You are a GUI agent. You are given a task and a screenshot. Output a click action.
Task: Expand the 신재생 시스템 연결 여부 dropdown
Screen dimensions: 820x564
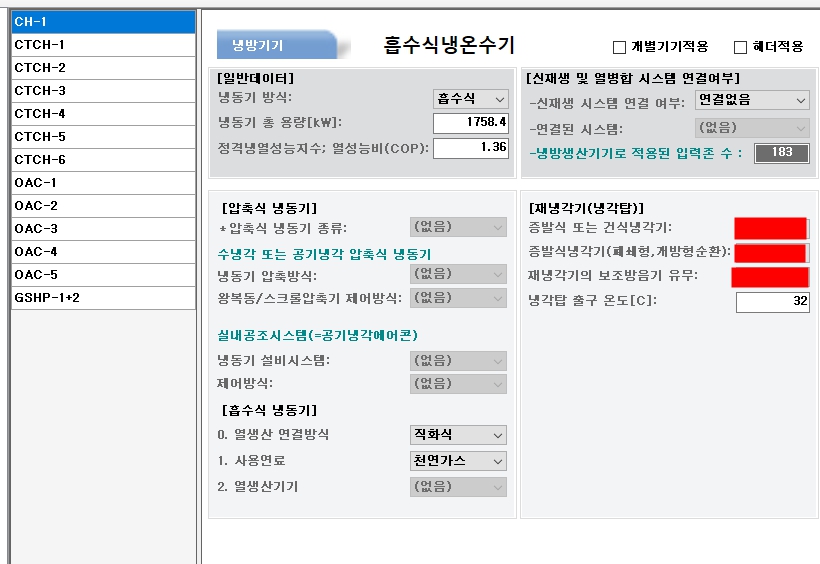(752, 100)
